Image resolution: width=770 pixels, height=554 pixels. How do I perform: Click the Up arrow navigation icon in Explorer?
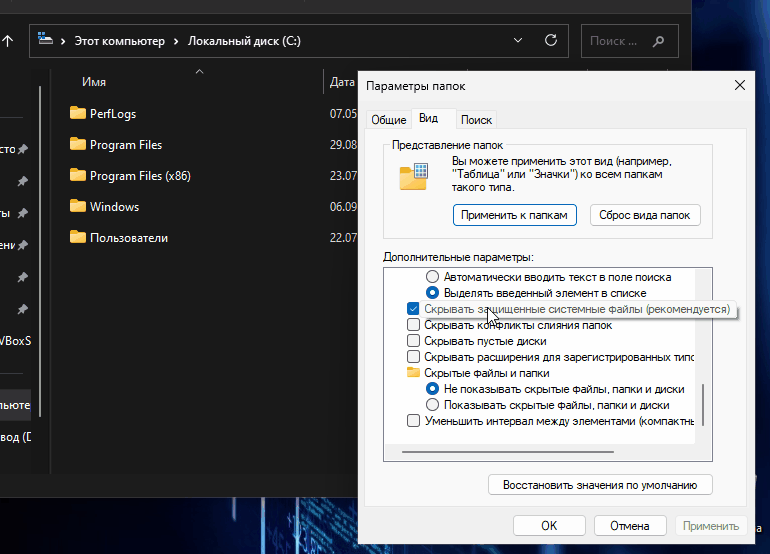click(7, 41)
